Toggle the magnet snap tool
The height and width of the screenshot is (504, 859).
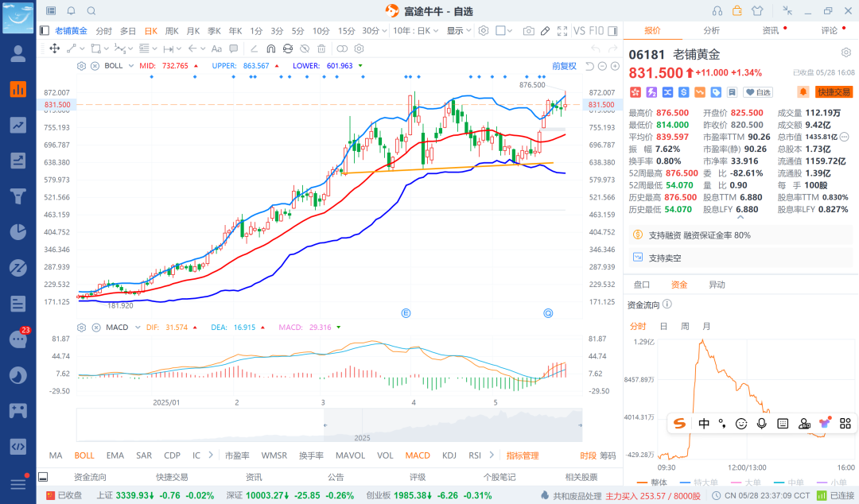(x=270, y=48)
